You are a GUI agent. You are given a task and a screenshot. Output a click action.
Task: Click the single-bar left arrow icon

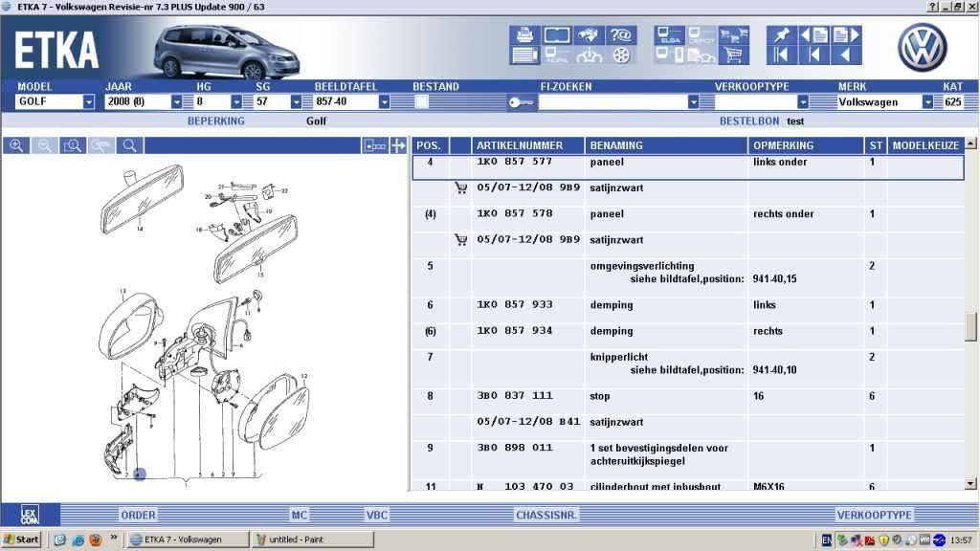(813, 55)
